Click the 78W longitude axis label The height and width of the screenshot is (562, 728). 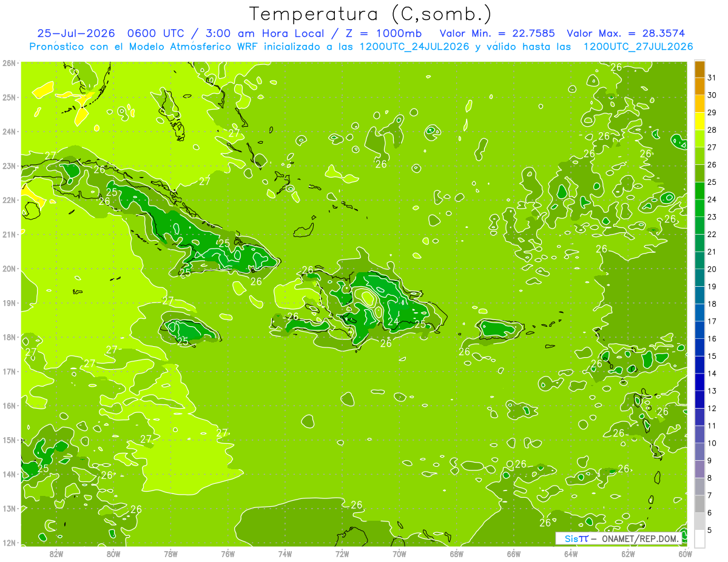coord(170,554)
